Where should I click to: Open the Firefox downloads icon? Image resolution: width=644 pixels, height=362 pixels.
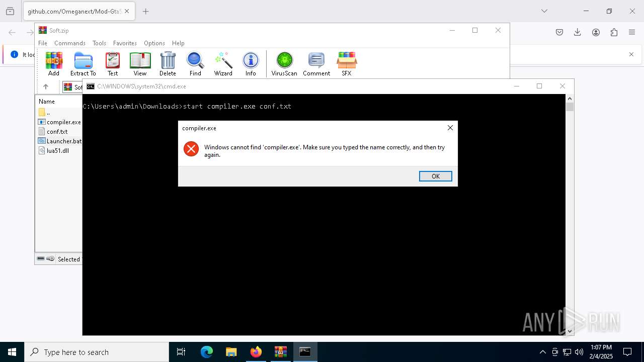pyautogui.click(x=578, y=32)
